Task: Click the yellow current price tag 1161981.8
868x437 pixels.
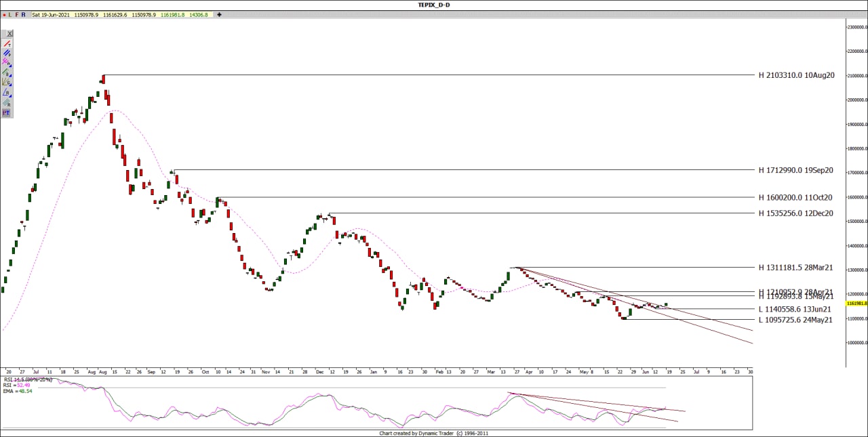Action: tap(856, 304)
